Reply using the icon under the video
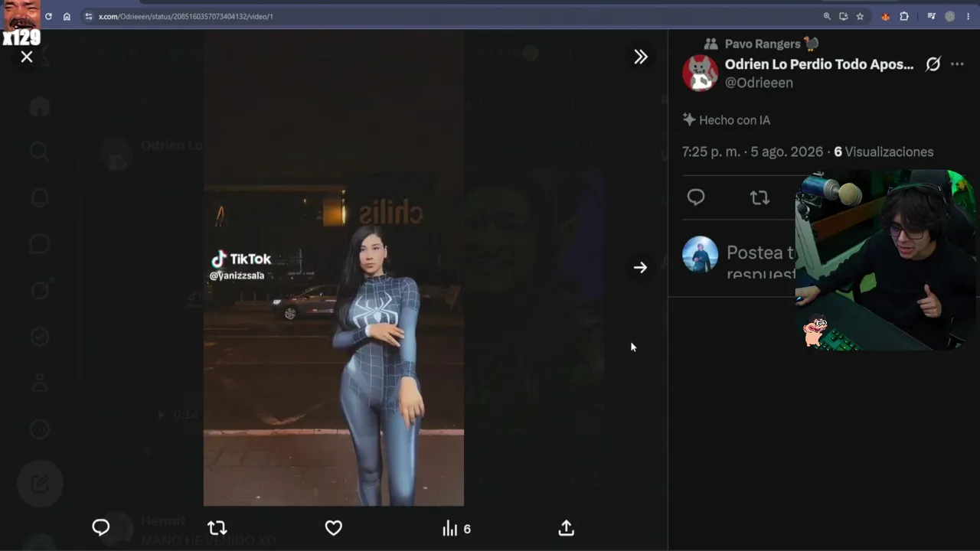 click(x=101, y=527)
